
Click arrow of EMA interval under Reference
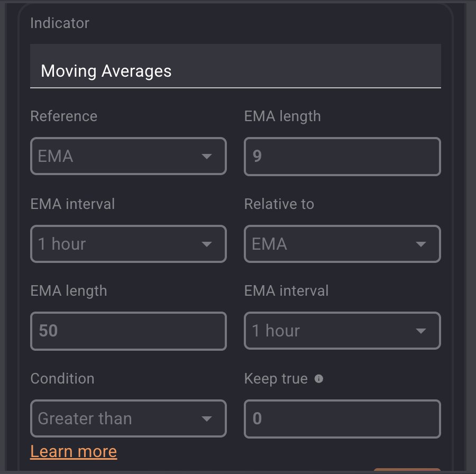click(207, 244)
